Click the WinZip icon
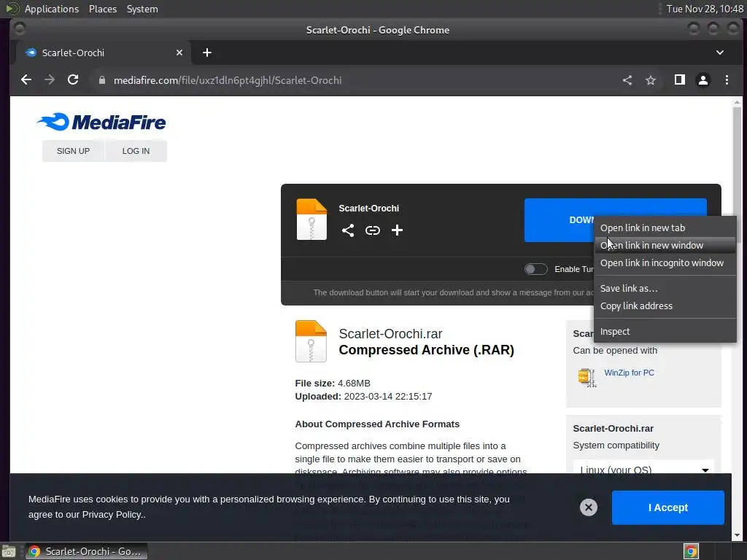The image size is (747, 560). 587,378
